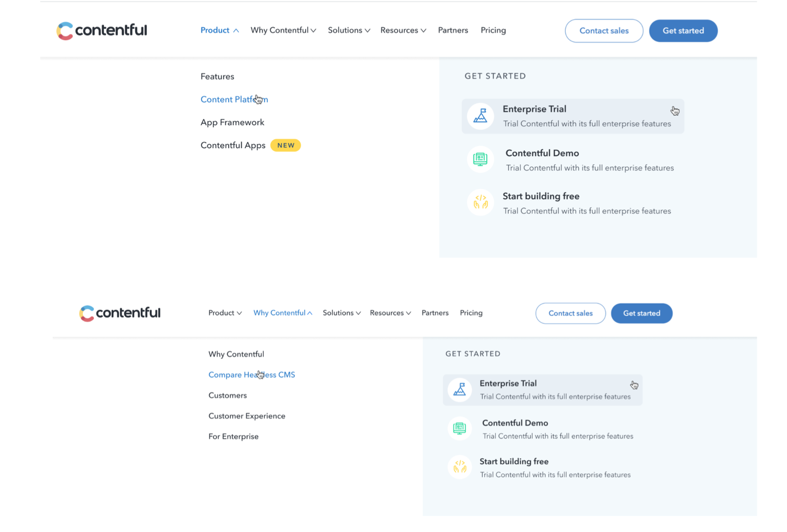Open the Why Contentful submenu link
Viewport: 787px width, 532px height.
(236, 354)
